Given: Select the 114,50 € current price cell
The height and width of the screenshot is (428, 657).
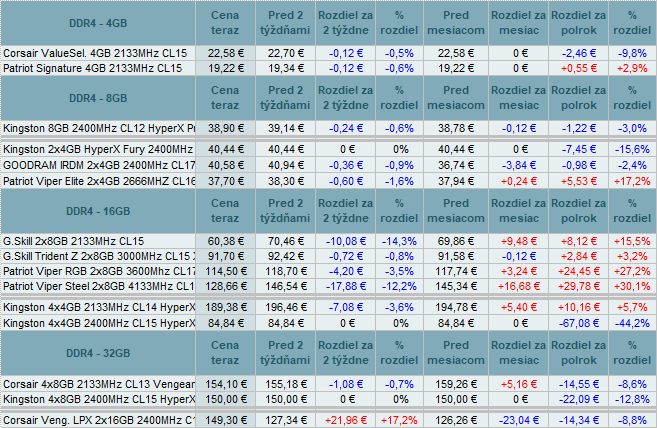Looking at the screenshot, I should pyautogui.click(x=225, y=272).
